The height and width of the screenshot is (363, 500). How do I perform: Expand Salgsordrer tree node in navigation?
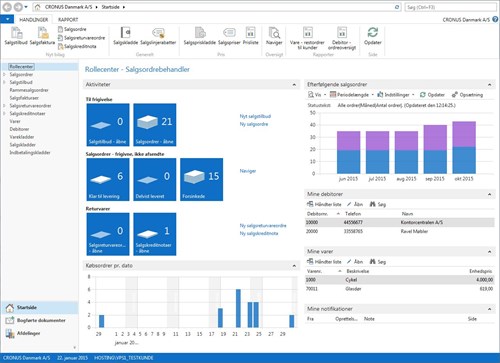tap(4, 74)
